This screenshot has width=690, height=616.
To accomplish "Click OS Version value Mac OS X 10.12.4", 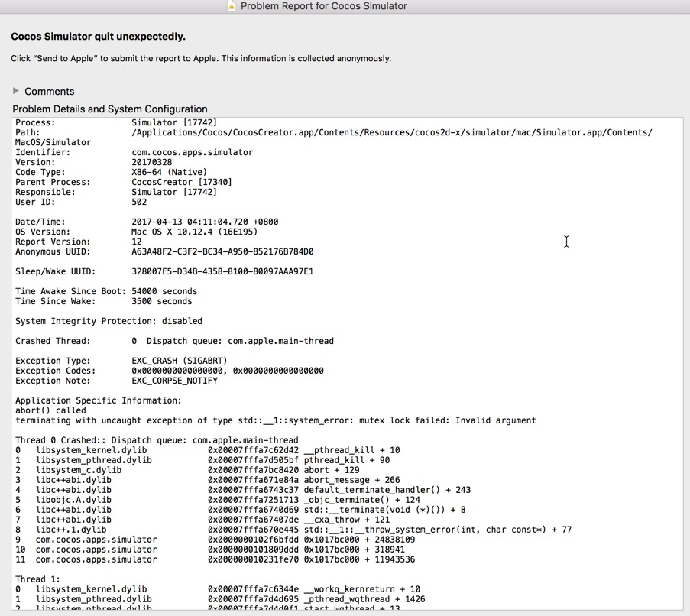I will tap(195, 232).
